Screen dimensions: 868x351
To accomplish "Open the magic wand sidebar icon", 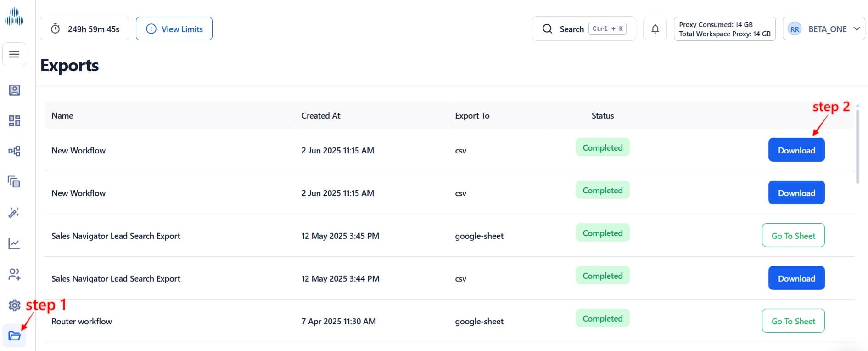I will click(x=14, y=213).
